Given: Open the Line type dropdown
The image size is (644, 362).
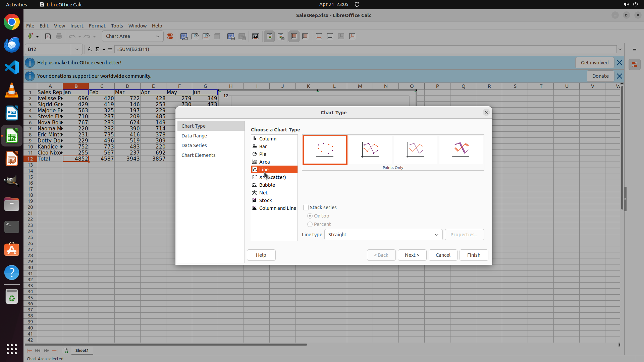Looking at the screenshot, I should 383,235.
